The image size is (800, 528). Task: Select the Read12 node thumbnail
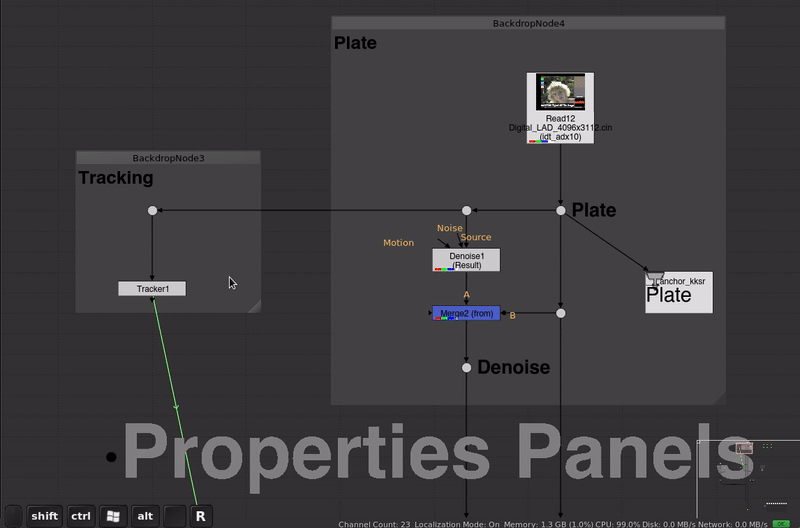(560, 92)
